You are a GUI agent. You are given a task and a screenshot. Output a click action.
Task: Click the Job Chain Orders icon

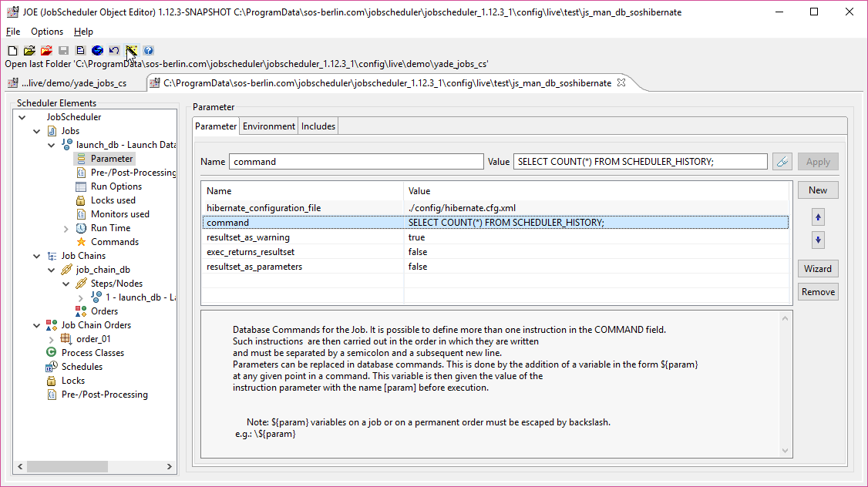(x=52, y=325)
